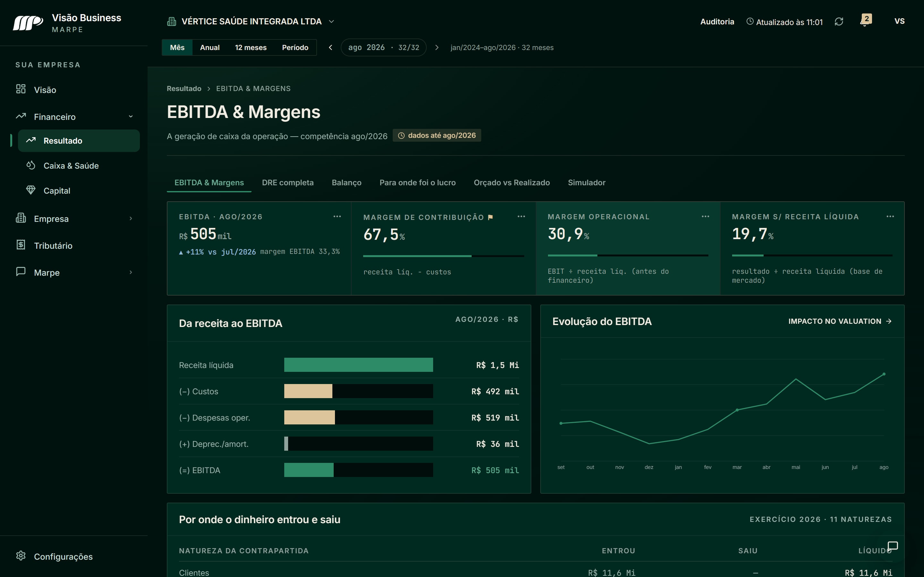924x577 pixels.
Task: Click the refresh data icon
Action: point(838,22)
